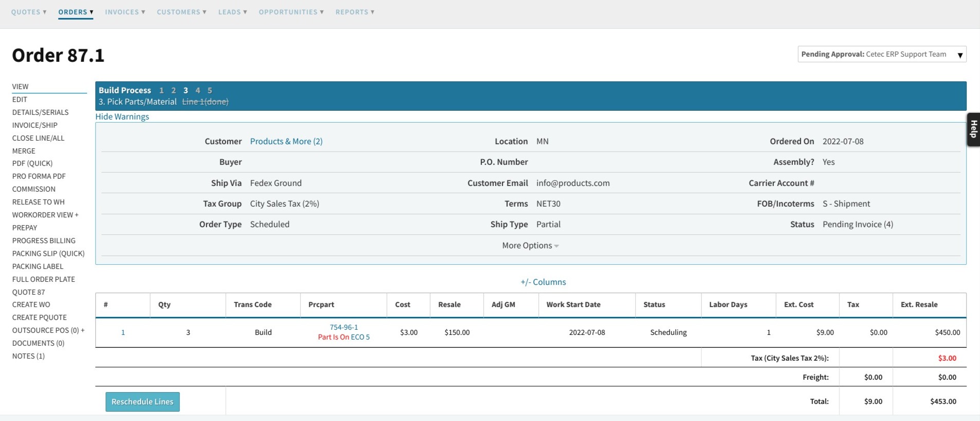
Task: Open the Leads menu
Action: (x=233, y=12)
